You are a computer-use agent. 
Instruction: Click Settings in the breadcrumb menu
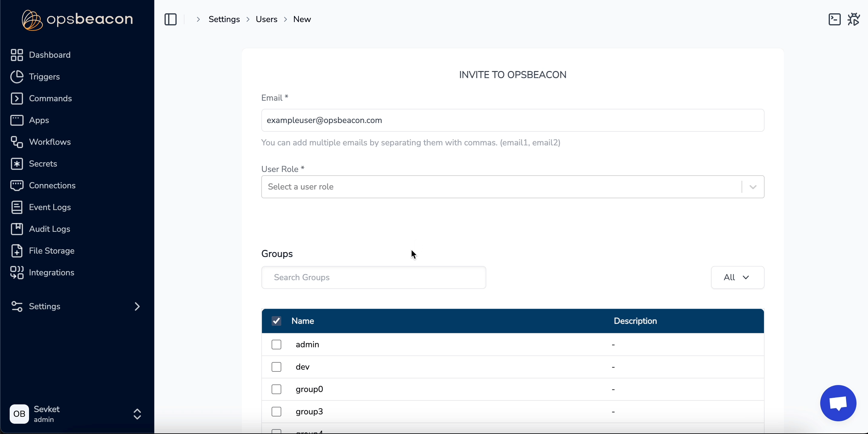pos(224,19)
